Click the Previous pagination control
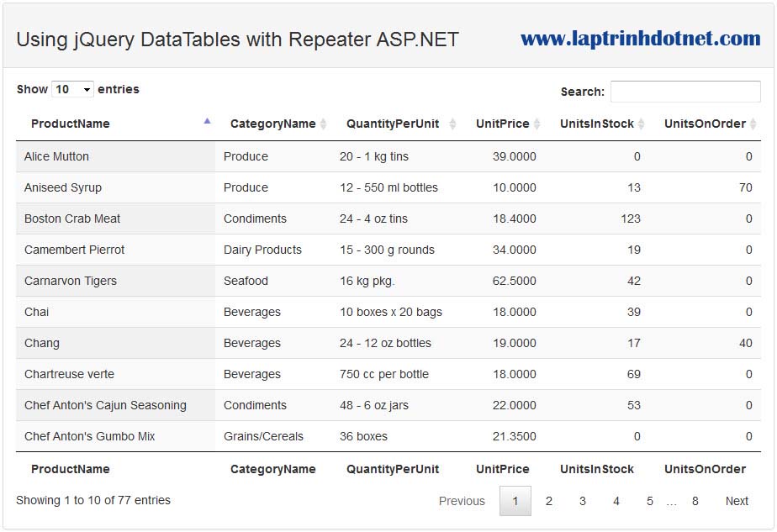Image resolution: width=777 pixels, height=532 pixels. click(462, 501)
